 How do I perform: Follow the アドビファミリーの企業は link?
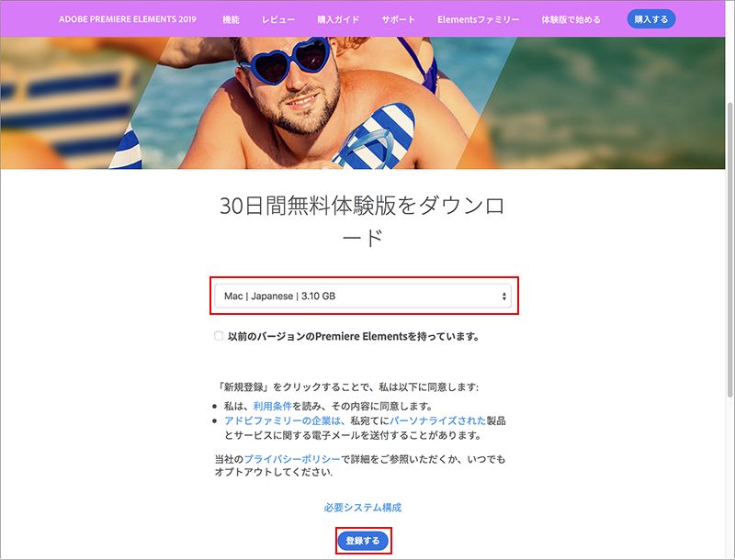283,420
